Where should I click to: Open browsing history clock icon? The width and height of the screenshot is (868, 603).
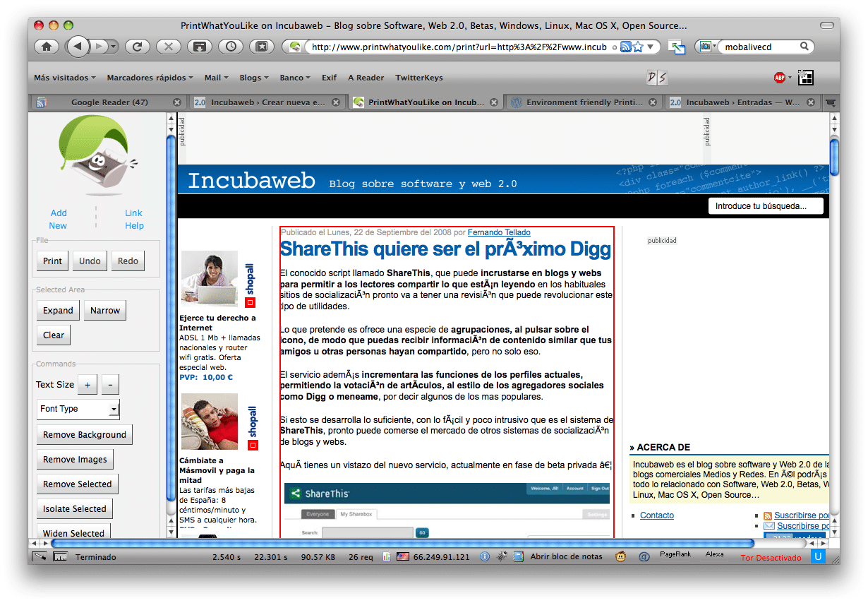231,47
